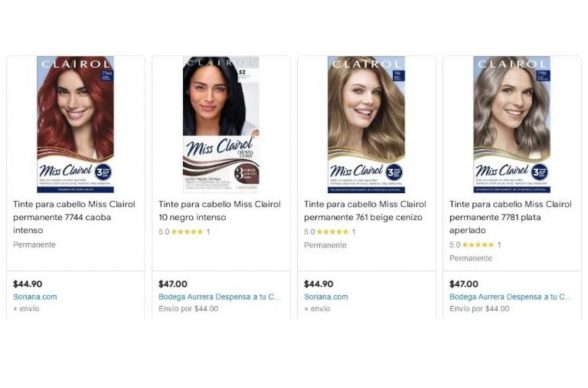The width and height of the screenshot is (588, 388).
Task: Open the beige cenizo product image
Action: pyautogui.click(x=366, y=124)
